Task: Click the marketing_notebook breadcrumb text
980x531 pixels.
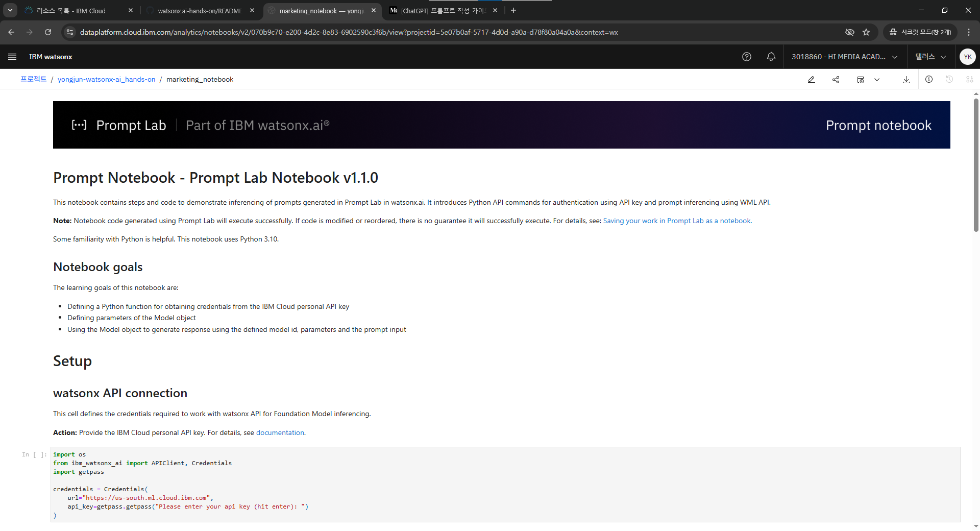Action: (x=200, y=79)
